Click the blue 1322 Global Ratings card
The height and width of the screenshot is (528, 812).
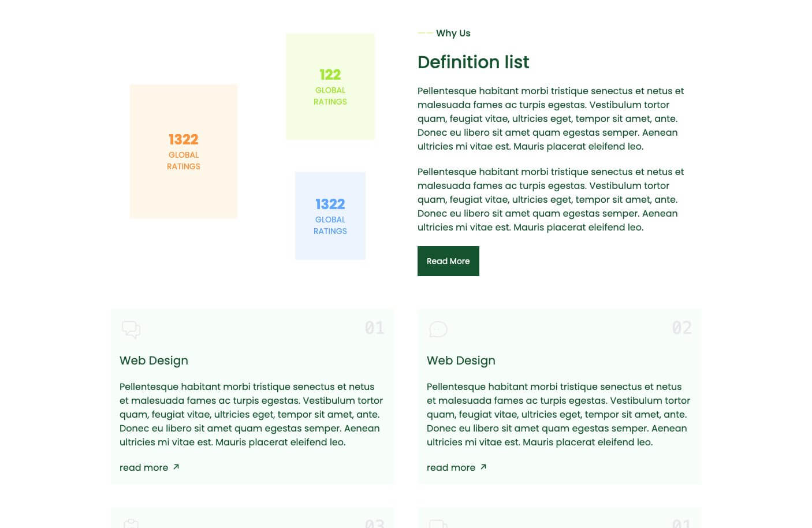[x=330, y=216]
